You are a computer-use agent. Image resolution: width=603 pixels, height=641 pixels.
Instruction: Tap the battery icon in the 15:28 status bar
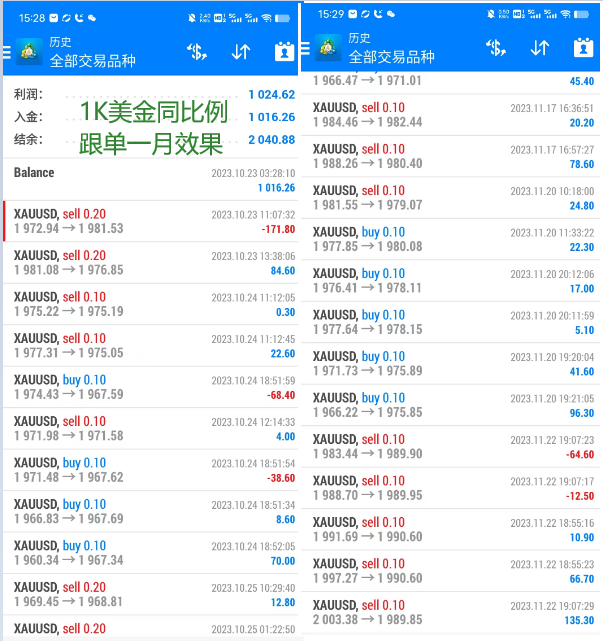tap(282, 18)
